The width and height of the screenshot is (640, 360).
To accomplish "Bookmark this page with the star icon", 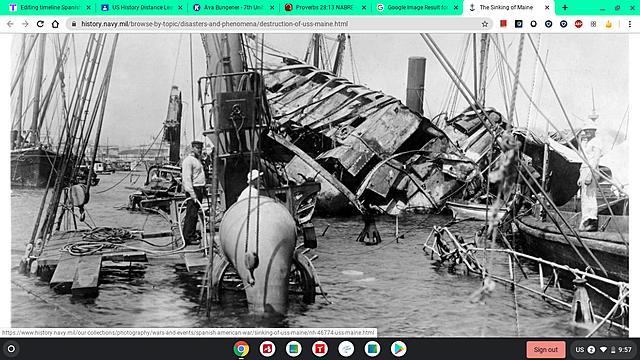I will coord(484,24).
